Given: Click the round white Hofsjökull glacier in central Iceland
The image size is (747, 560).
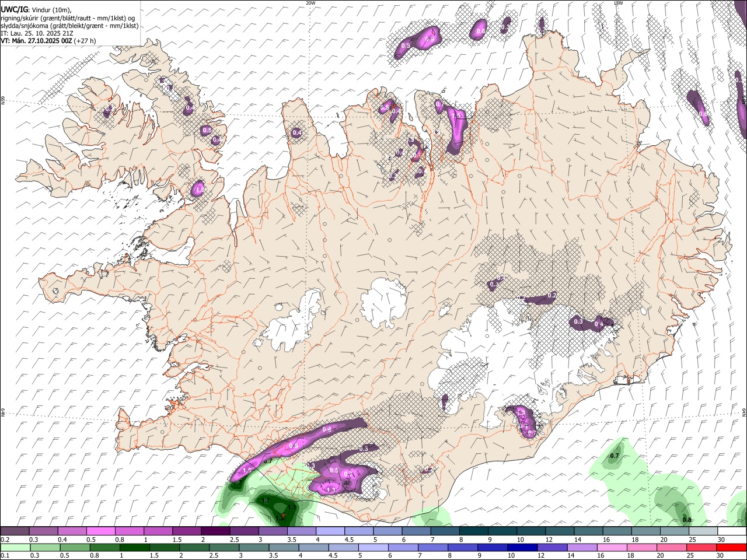Looking at the screenshot, I should [383, 303].
